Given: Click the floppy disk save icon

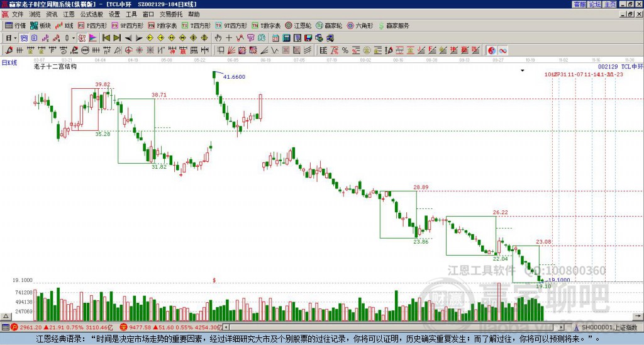Looking at the screenshot, I should coord(308,38).
